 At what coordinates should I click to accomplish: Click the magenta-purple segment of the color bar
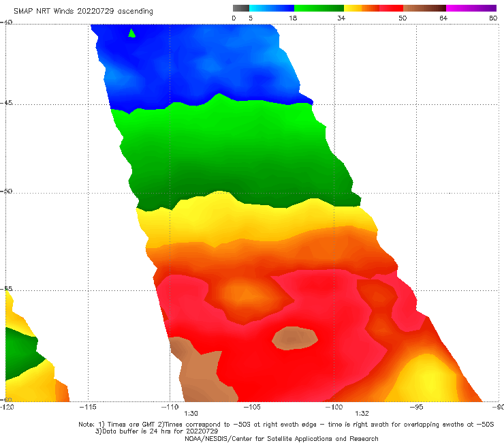[x=471, y=8]
